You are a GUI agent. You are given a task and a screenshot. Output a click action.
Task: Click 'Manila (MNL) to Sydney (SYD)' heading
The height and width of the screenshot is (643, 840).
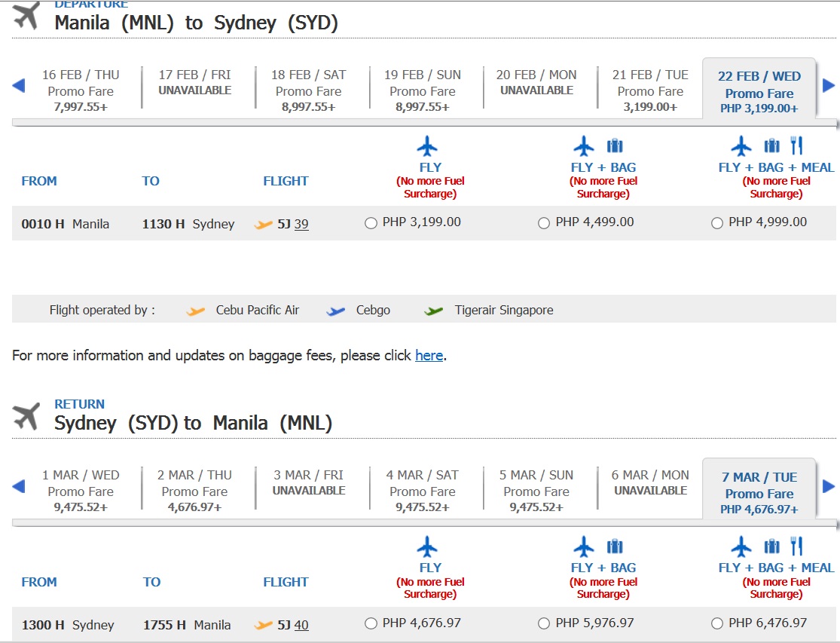click(x=196, y=23)
